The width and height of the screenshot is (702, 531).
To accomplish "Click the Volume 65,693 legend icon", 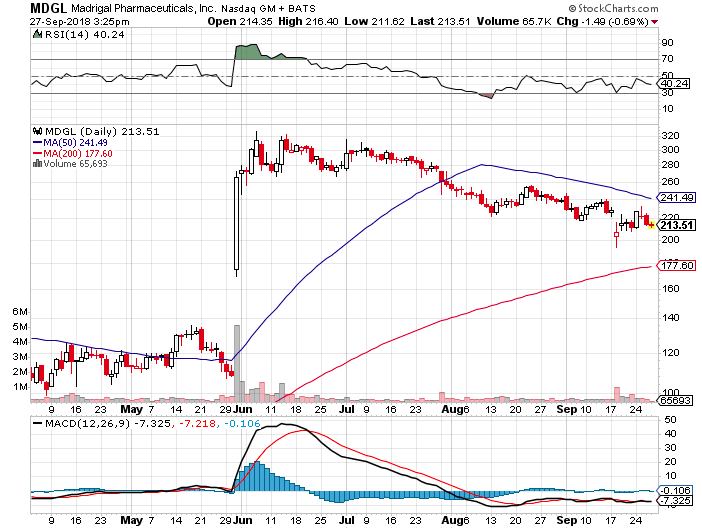I will pos(38,163).
